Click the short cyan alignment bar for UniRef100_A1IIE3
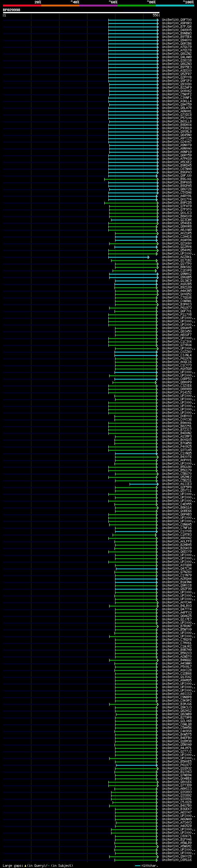Image resolution: width=197 pixels, height=868 pixels. (x=144, y=484)
